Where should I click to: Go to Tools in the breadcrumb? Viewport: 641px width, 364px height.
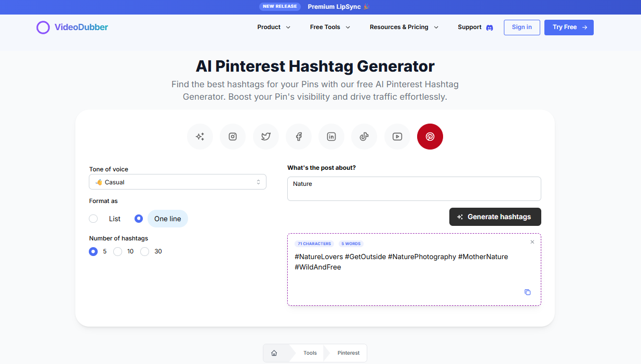[310, 353]
